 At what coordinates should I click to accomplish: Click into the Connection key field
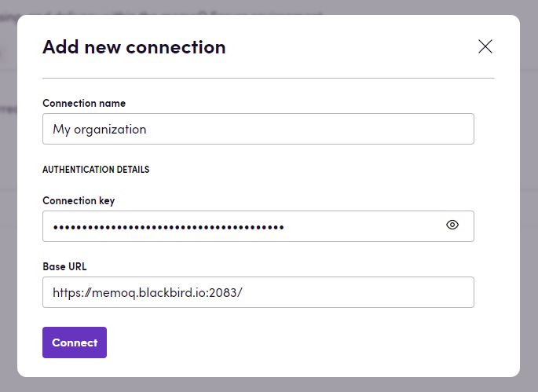236,226
